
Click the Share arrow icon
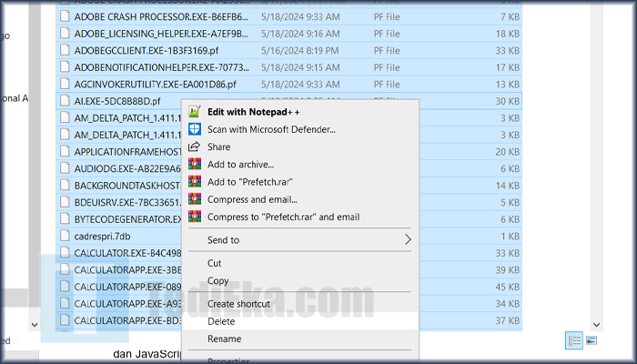pos(195,147)
